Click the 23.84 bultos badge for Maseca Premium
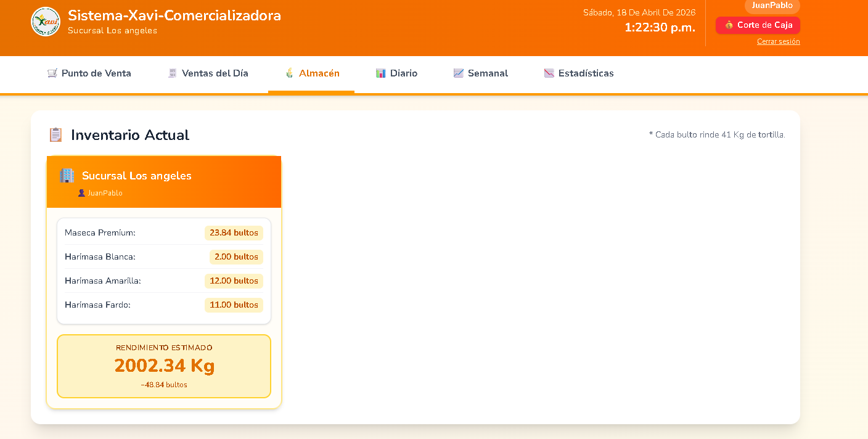Viewport: 868px width, 439px height. point(234,233)
